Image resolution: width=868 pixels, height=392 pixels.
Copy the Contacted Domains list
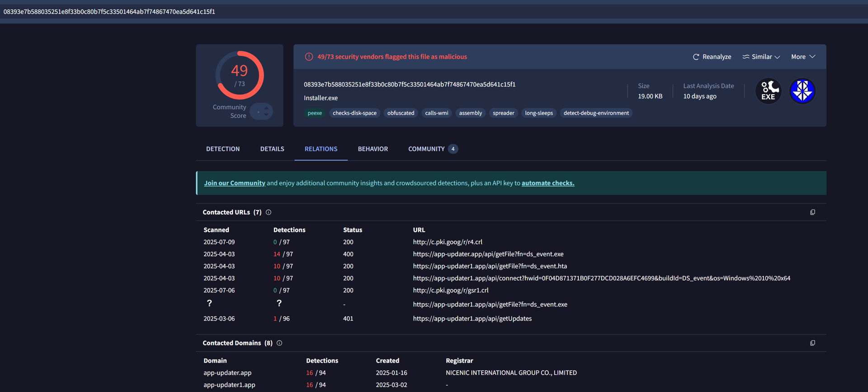(812, 343)
